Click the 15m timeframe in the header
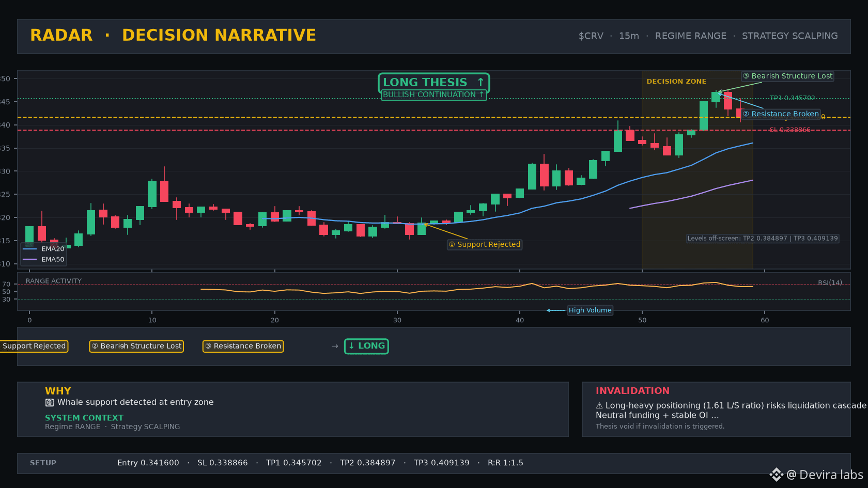Screen dimensions: 868x488 [629, 36]
